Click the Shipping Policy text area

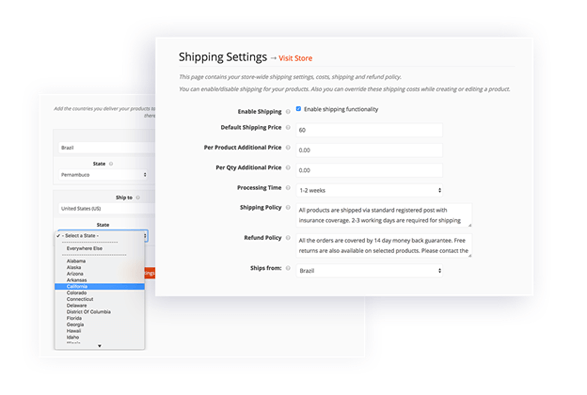[x=384, y=215]
